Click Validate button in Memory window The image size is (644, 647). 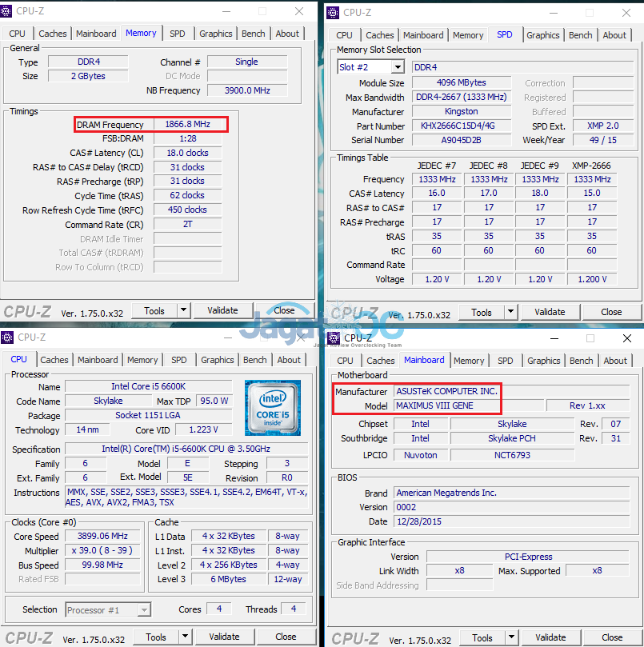pyautogui.click(x=223, y=310)
